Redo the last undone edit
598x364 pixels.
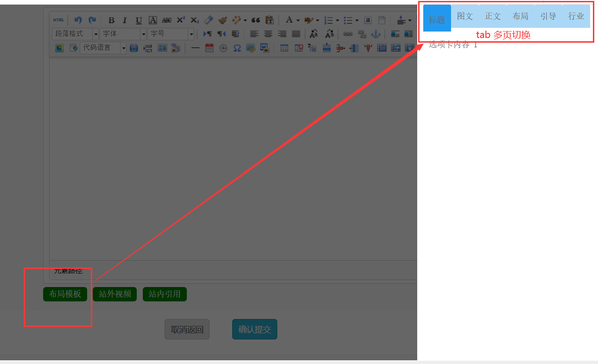coord(92,20)
